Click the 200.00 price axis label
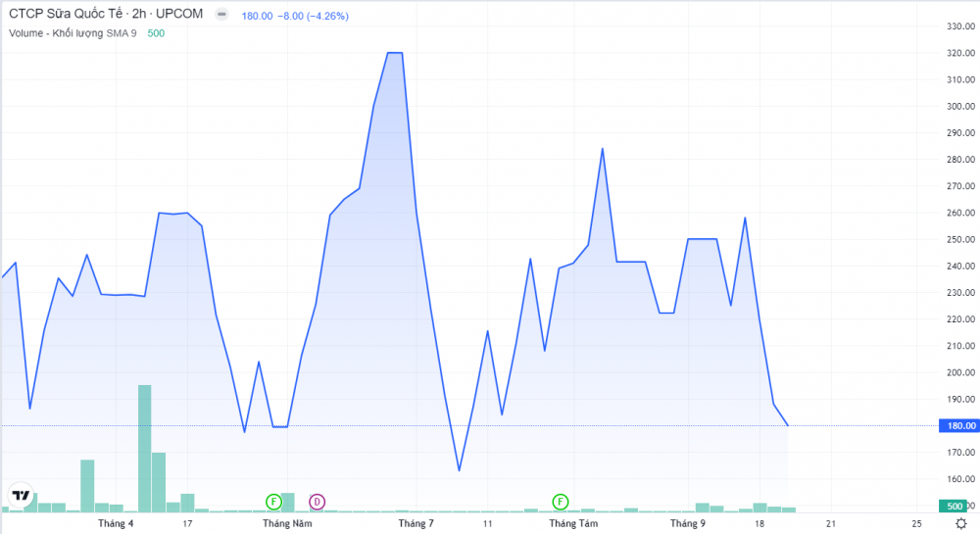980x534 pixels. point(960,372)
